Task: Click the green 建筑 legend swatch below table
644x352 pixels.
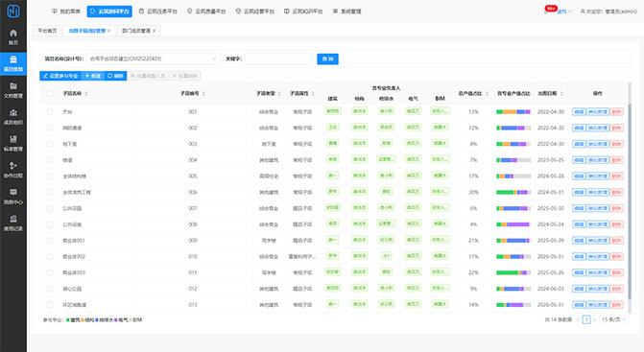Action: [x=68, y=320]
